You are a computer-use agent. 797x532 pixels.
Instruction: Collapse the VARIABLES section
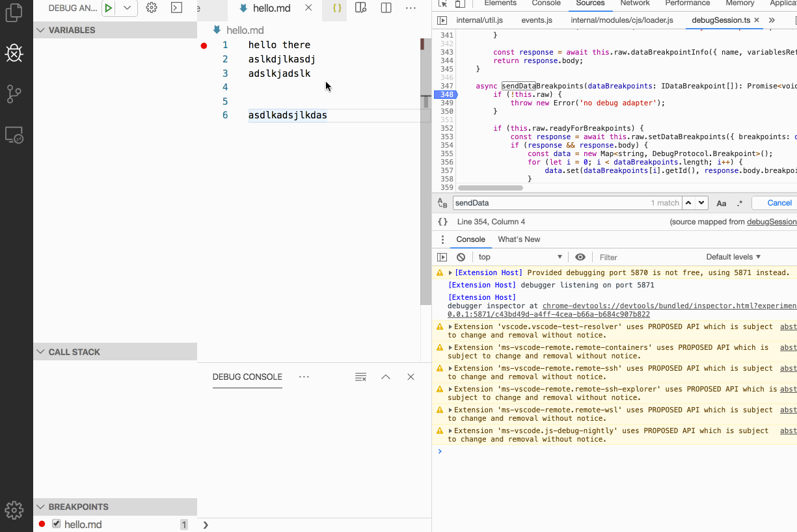(41, 30)
